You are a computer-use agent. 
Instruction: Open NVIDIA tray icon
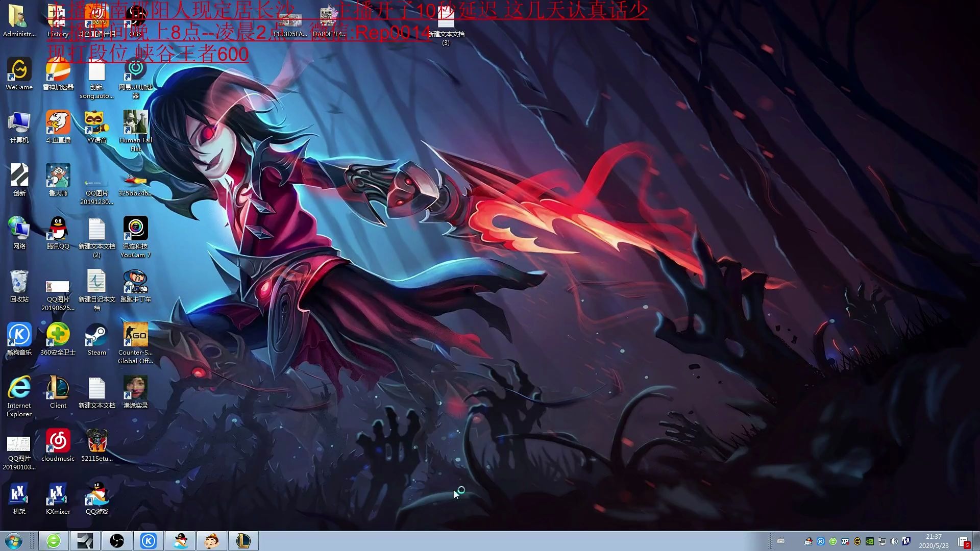[870, 541]
